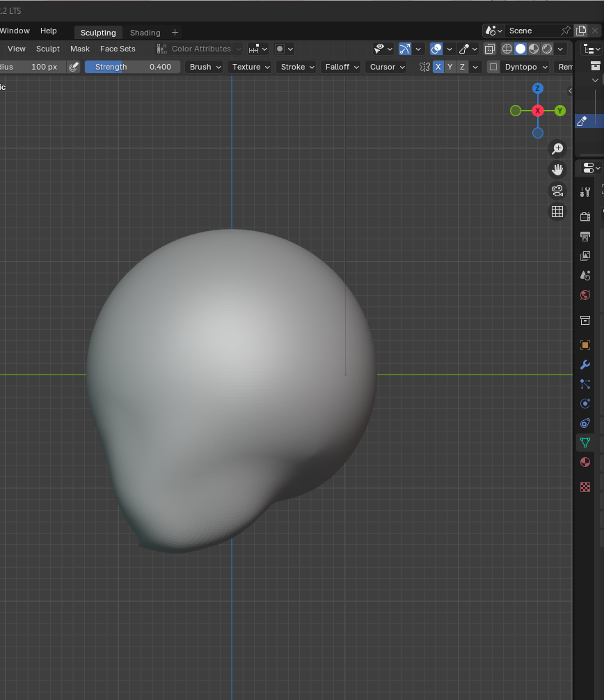Open the Render properties tab icon
Viewport: 604px width, 700px height.
tap(585, 217)
